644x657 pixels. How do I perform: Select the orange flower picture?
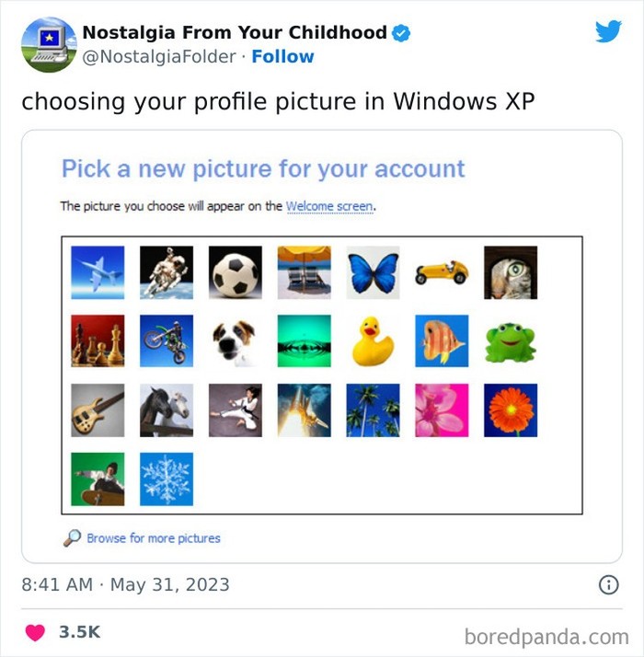pos(511,410)
